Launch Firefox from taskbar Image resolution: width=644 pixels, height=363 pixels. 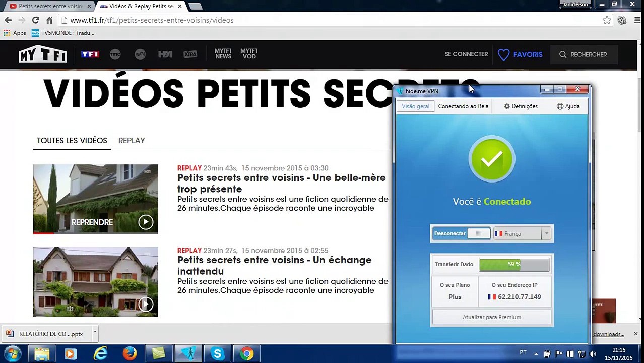[x=130, y=354]
